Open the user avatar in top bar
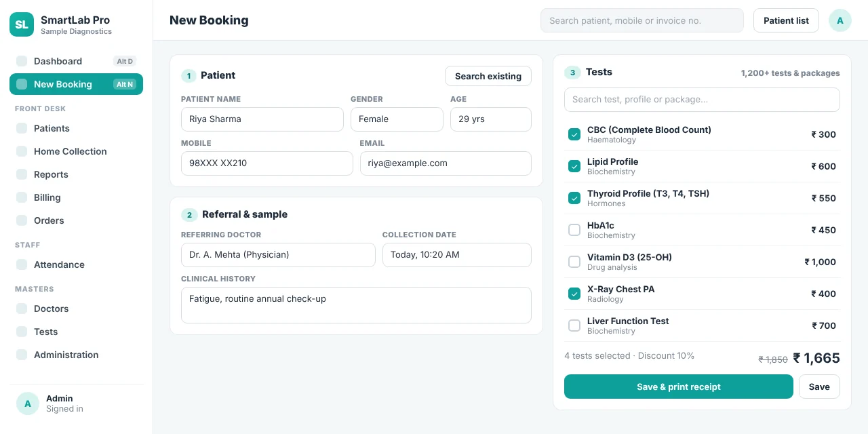868x434 pixels. [840, 20]
